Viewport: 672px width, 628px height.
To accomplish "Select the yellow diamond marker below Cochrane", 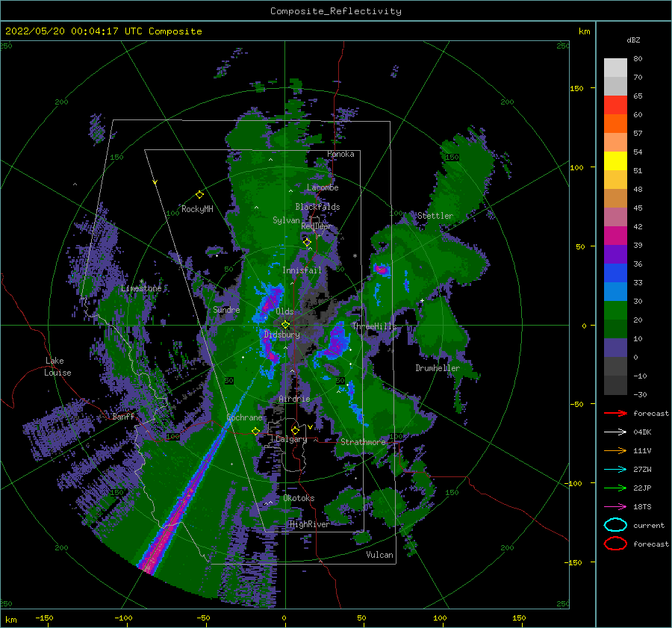I will coord(255,431).
